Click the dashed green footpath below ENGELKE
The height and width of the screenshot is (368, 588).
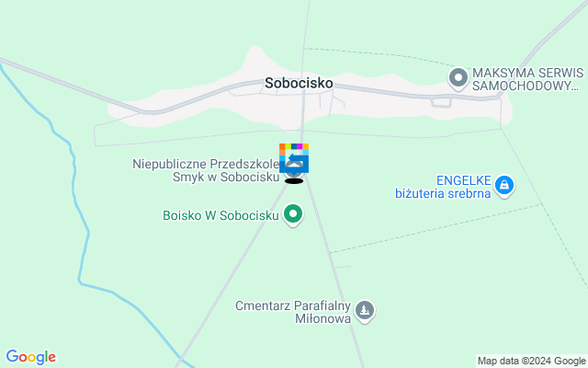point(435,228)
